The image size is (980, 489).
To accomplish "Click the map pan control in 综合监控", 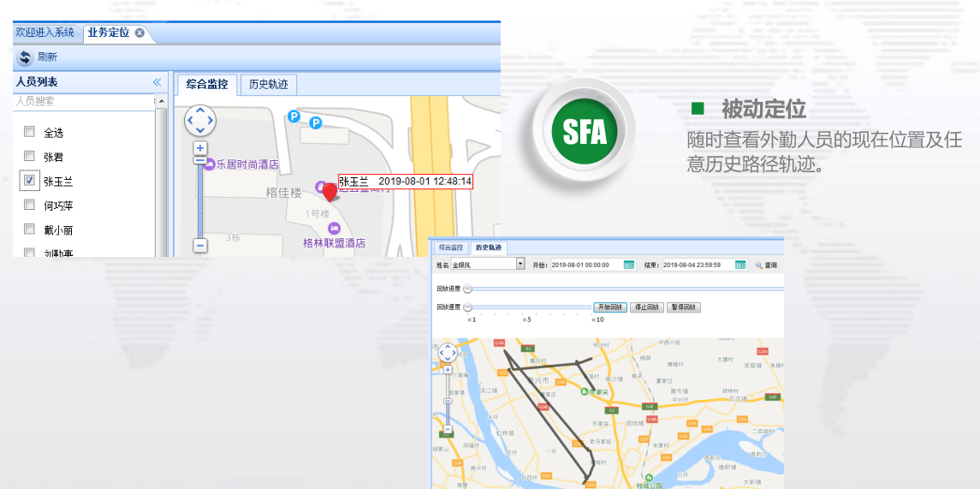I will pos(200,121).
